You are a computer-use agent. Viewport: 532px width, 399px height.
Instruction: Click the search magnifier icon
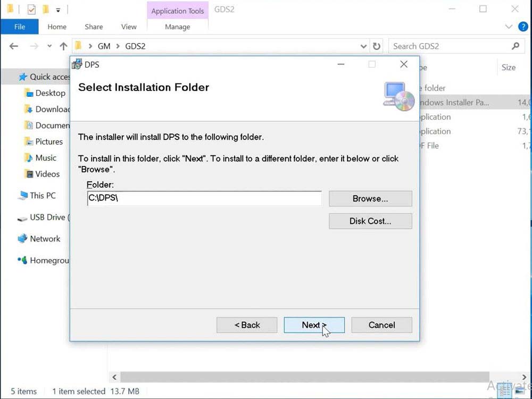(x=515, y=46)
